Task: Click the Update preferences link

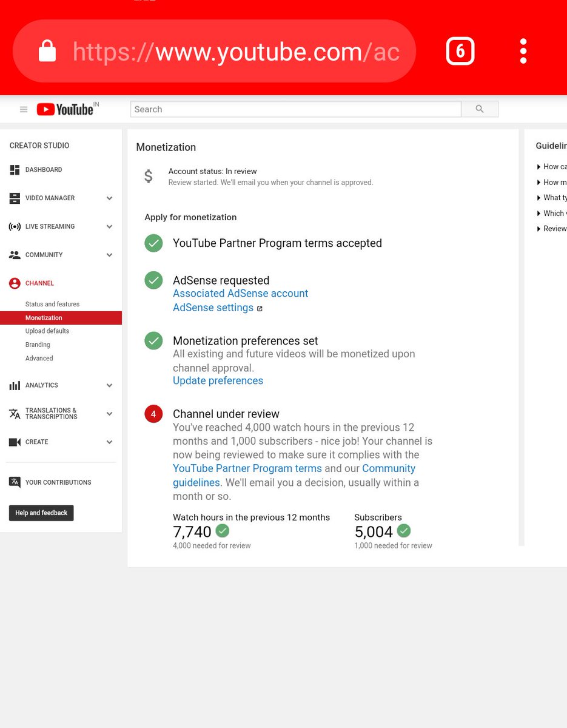Action: coord(218,381)
